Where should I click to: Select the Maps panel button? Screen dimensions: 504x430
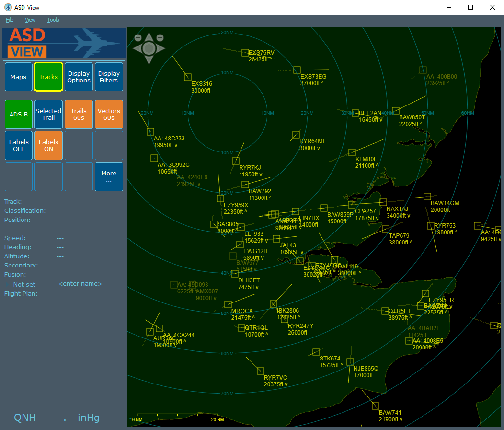[18, 77]
